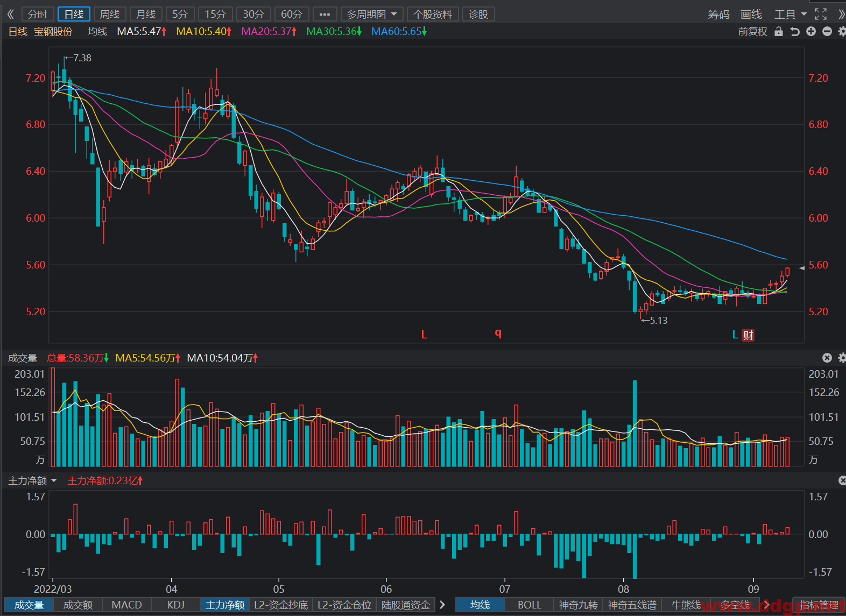Click the 诊股 stock diagnosis button
846x616 pixels.
tap(478, 14)
